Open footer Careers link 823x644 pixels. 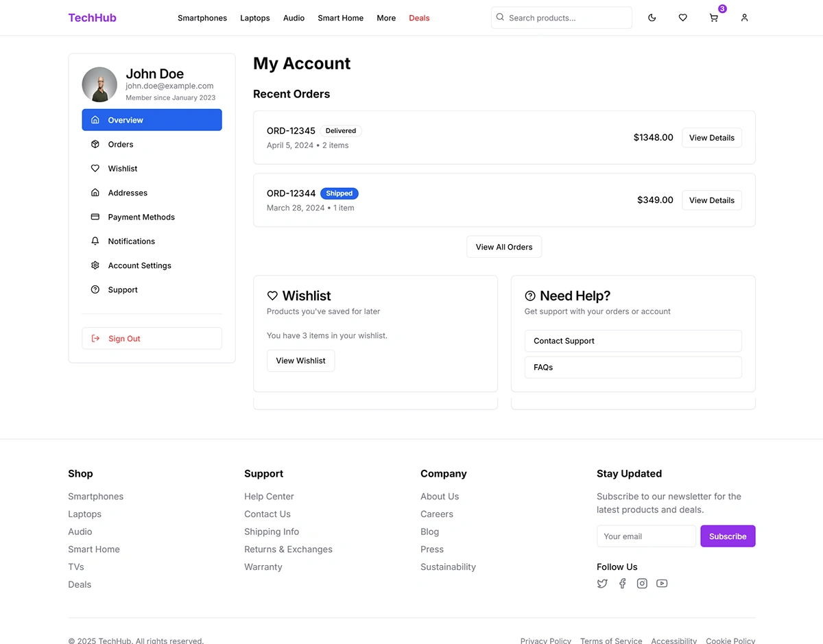click(437, 514)
